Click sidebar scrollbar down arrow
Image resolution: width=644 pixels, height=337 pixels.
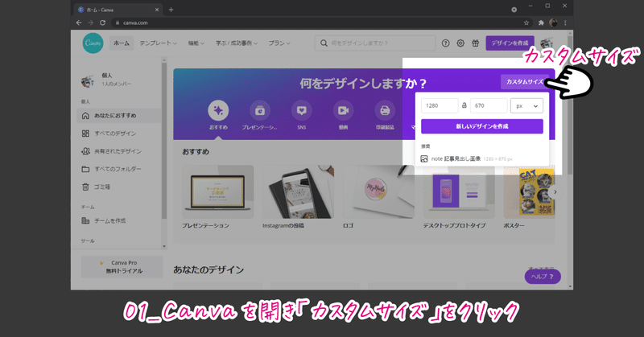coord(164,247)
